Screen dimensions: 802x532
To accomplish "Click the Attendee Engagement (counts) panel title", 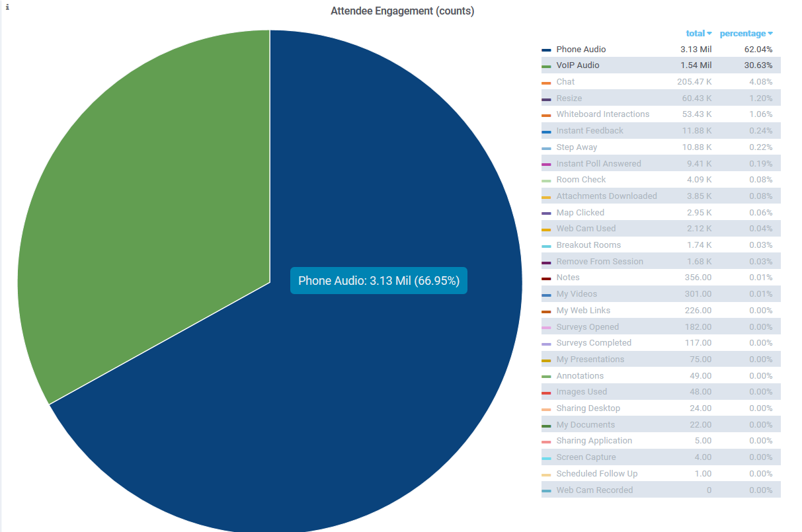I will point(402,11).
